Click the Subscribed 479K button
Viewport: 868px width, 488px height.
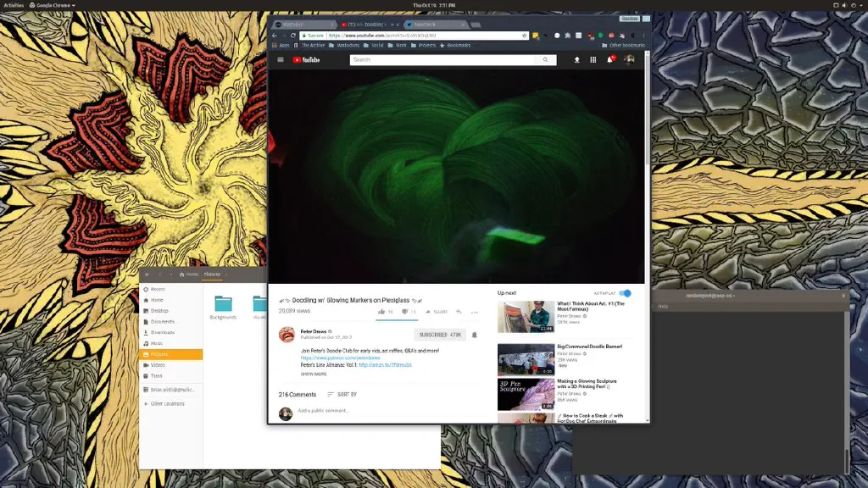[440, 335]
